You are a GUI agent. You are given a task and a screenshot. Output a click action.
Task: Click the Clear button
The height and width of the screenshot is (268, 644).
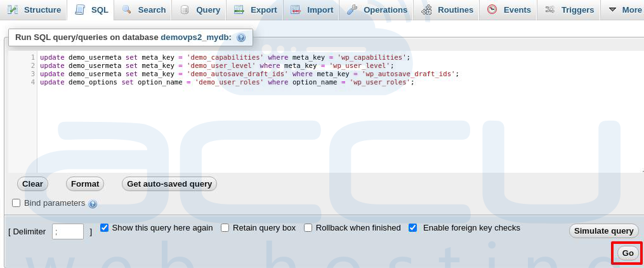coord(32,184)
